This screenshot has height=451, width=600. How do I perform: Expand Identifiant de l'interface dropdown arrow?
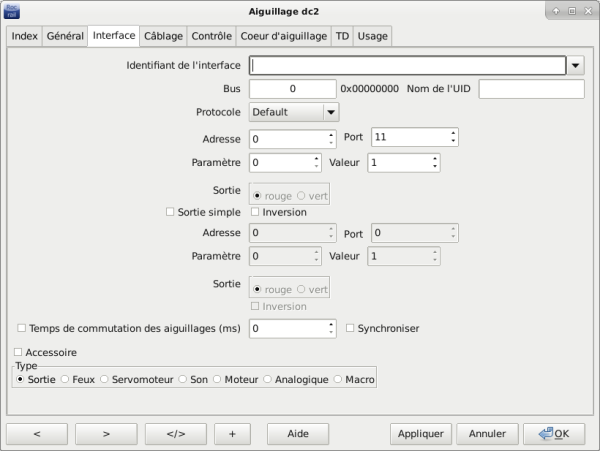(x=576, y=66)
